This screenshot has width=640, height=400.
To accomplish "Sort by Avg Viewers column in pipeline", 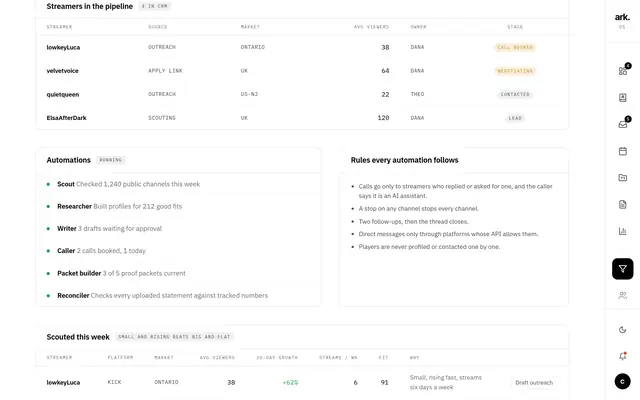I will pos(371,27).
